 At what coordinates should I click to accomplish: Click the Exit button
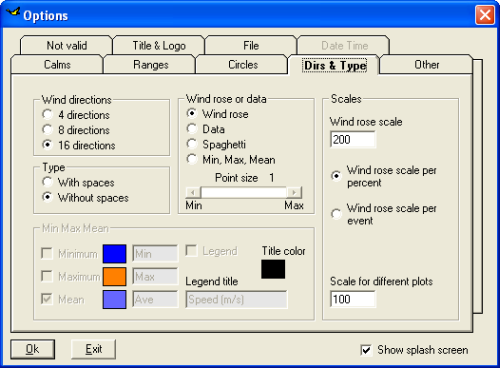(94, 349)
